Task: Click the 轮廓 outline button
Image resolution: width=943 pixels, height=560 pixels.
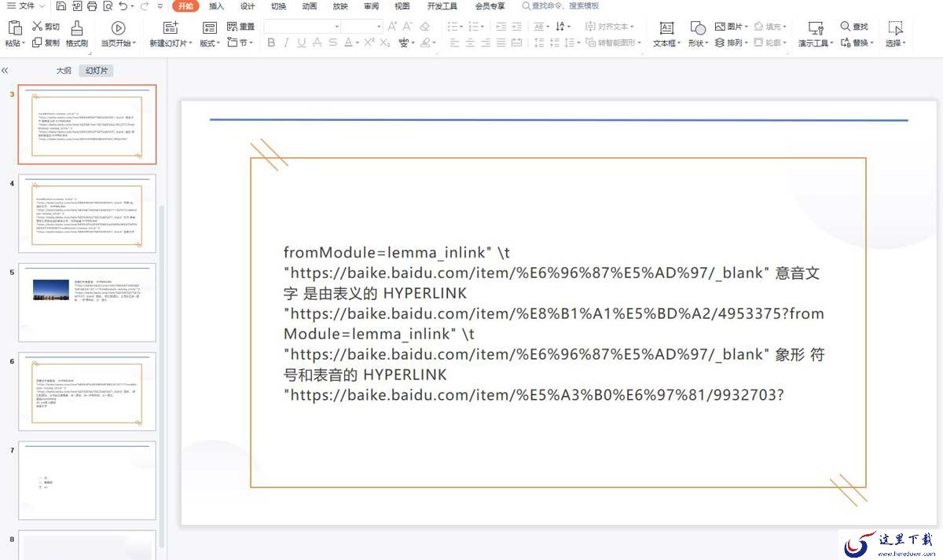Action: (770, 43)
